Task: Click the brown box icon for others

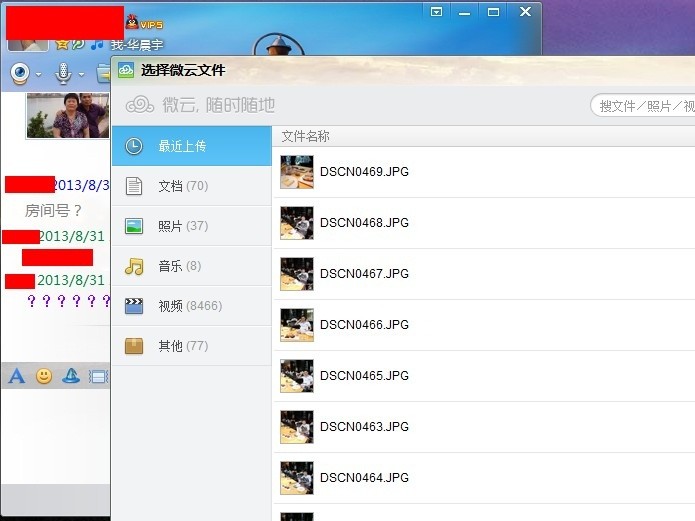Action: (x=134, y=346)
